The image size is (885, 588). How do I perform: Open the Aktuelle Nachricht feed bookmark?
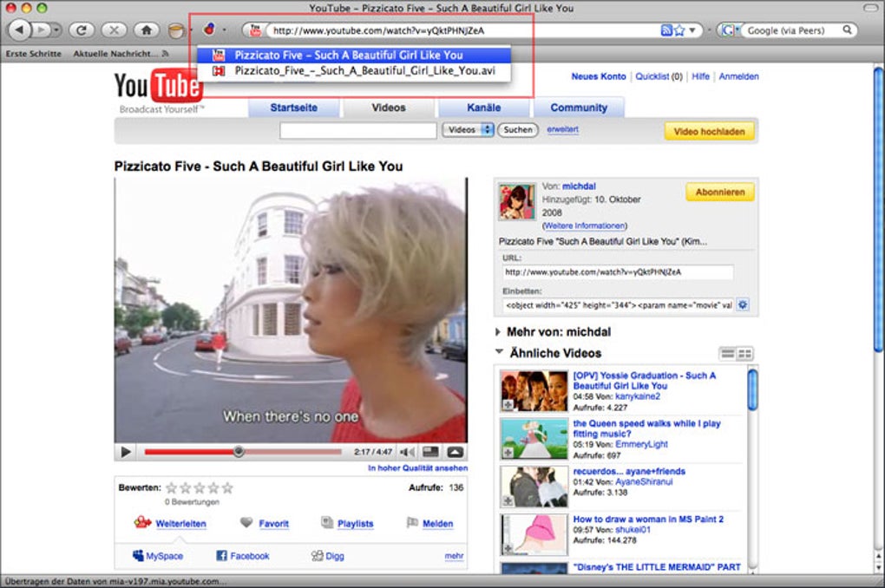121,54
